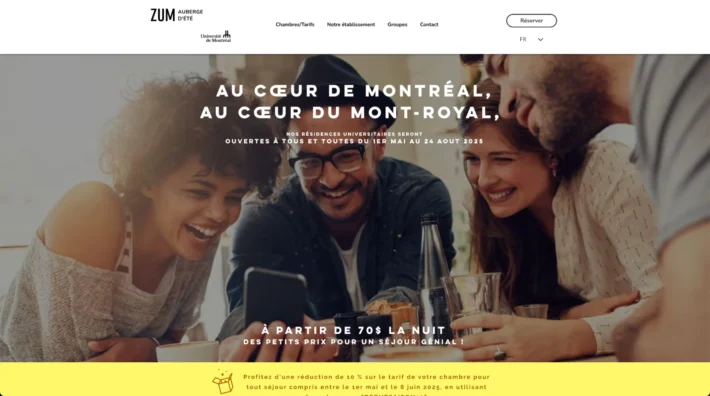Click the Réserver button
Screen dimensions: 710x396
click(531, 21)
